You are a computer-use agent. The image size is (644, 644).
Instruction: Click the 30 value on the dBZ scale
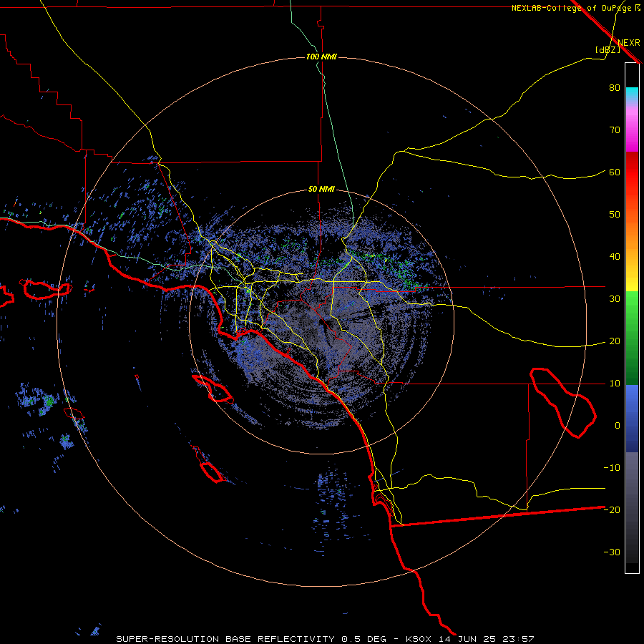click(615, 299)
